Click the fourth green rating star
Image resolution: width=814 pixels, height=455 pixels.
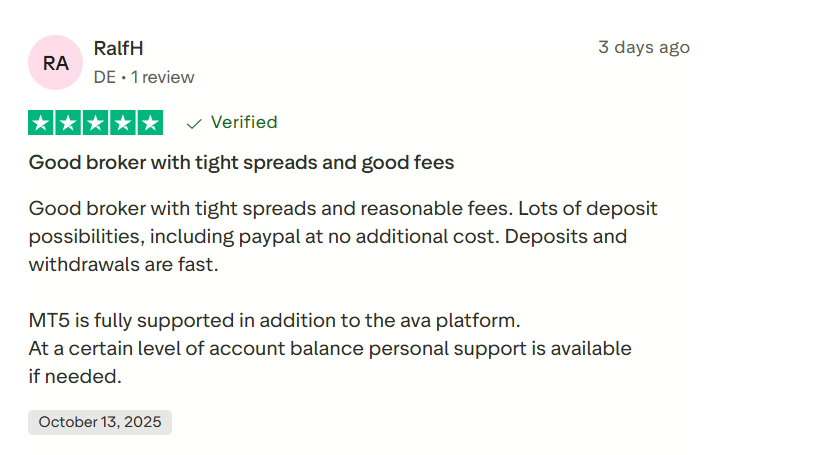[123, 123]
